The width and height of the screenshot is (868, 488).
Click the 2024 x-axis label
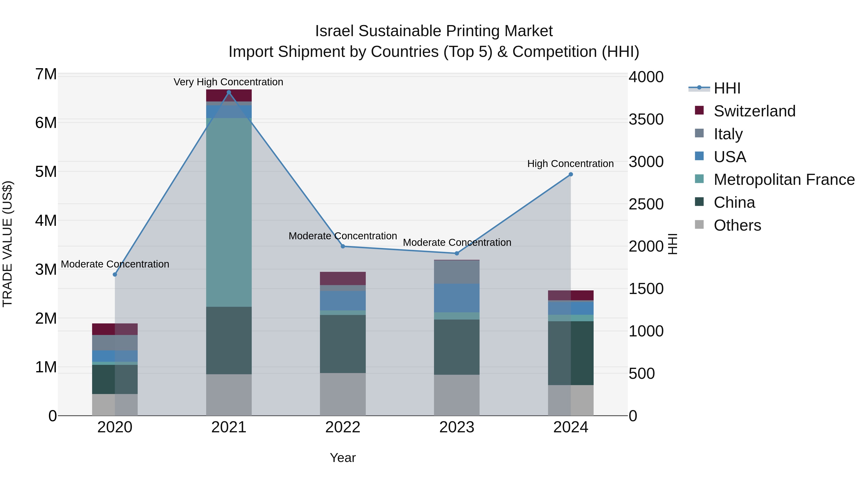point(571,427)
